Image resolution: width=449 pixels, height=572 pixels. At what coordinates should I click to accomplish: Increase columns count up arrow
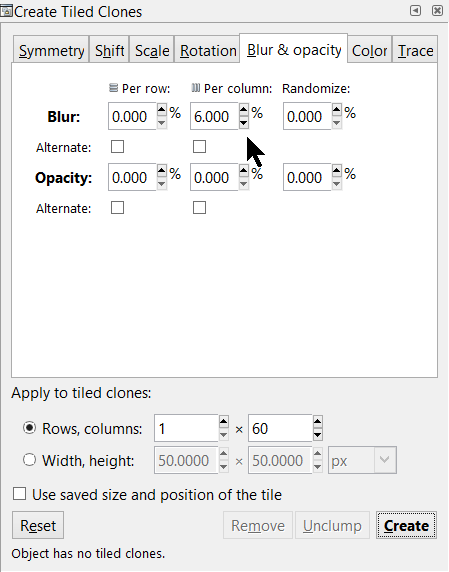[x=318, y=422]
